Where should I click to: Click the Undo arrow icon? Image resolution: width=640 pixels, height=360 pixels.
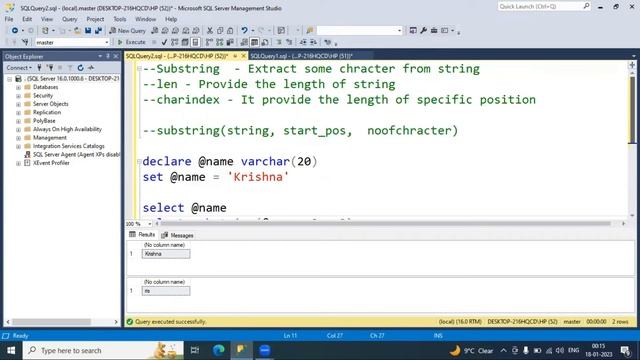244,31
